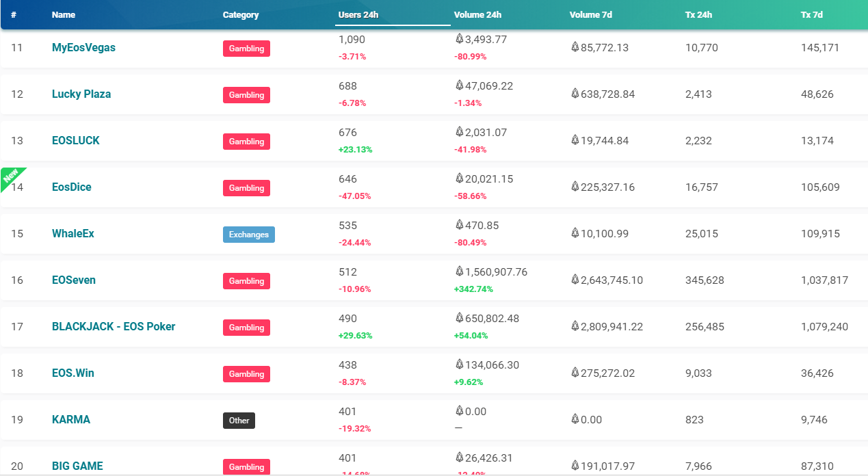Click EOS icon beside 10,100.99 weekly volume

575,233
